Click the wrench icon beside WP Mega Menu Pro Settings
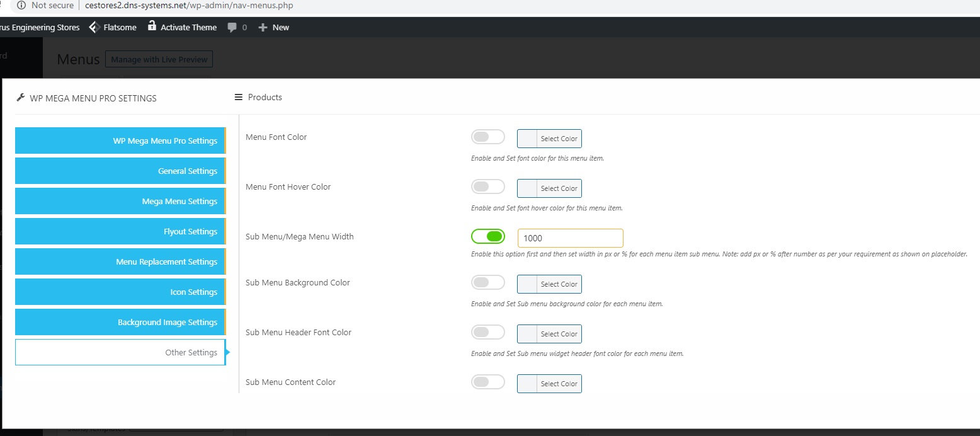 (21, 98)
